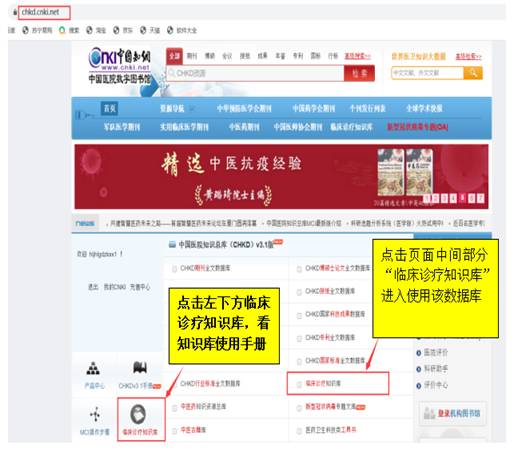Tick the CHKD博硕士论文全文数据库 checkbox
The height and width of the screenshot is (469, 518).
coord(299,269)
